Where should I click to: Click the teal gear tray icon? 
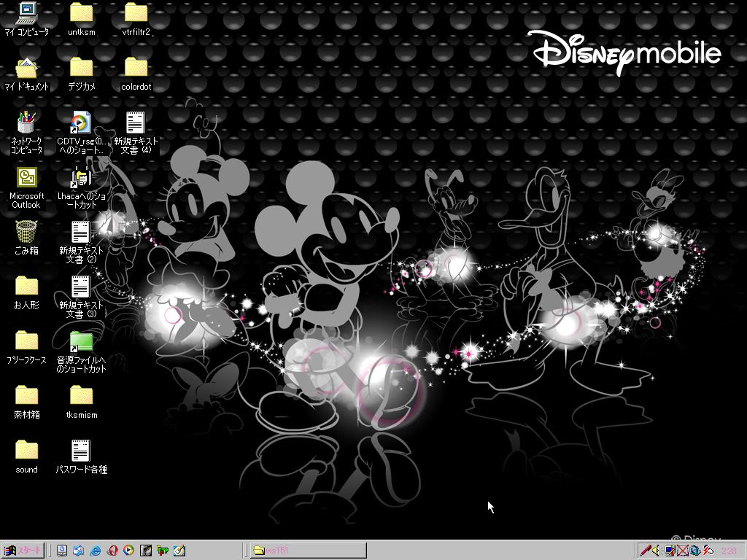695,551
